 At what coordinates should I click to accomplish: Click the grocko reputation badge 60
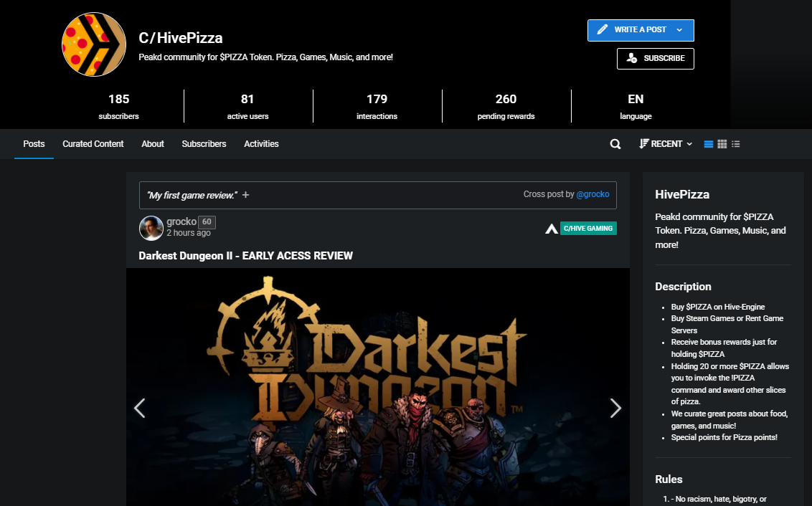click(x=207, y=222)
